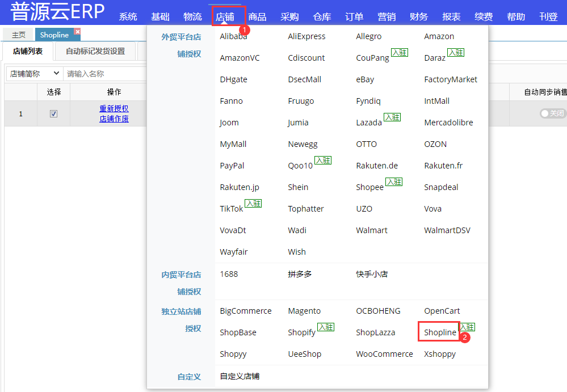Viewport: 567px width, 392px height.
Task: Choose TikTok store authorization
Action: [232, 209]
